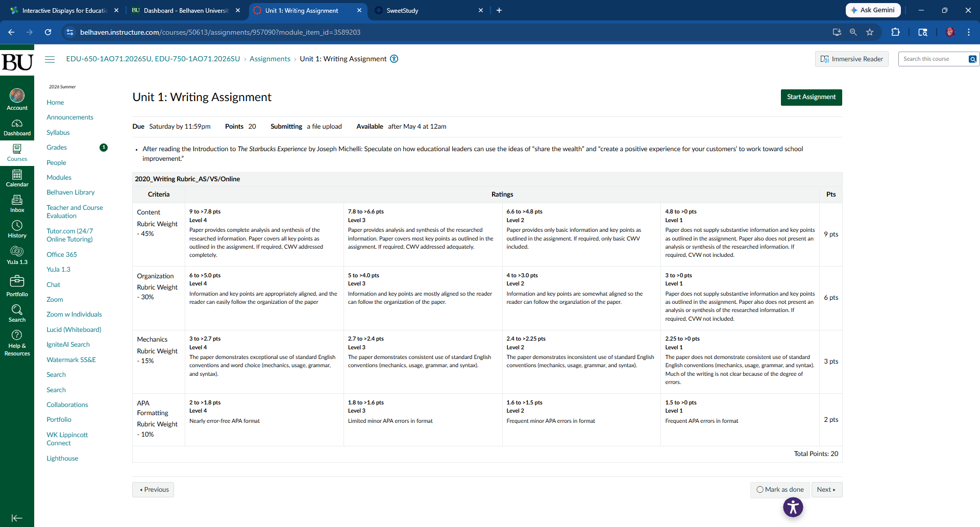980x527 pixels.
Task: Toggle Mark as done
Action: click(x=780, y=489)
